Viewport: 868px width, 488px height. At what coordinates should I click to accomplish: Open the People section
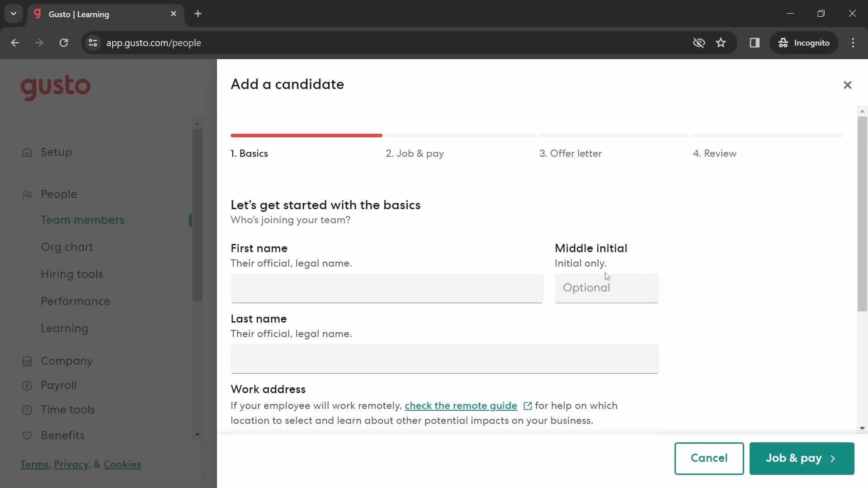(58, 194)
